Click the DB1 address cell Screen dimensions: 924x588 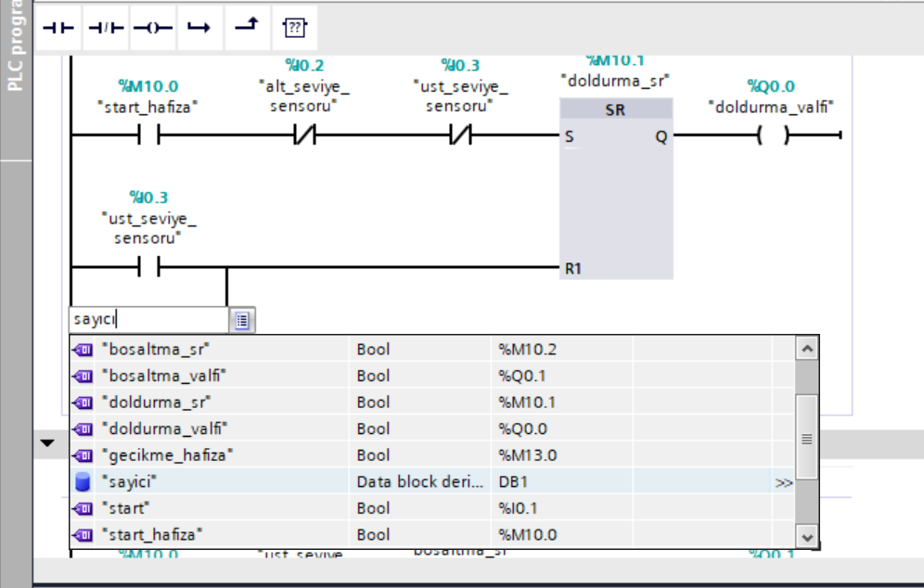pyautogui.click(x=561, y=482)
